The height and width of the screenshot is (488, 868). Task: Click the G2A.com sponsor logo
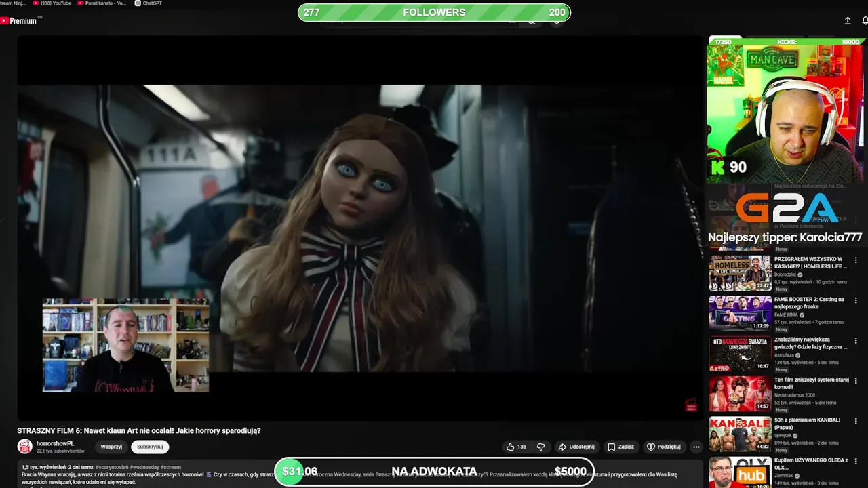point(786,208)
